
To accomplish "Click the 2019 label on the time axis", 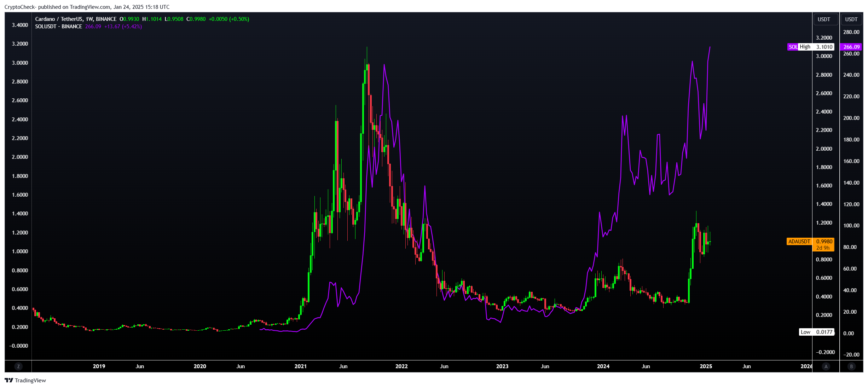I will tap(99, 366).
